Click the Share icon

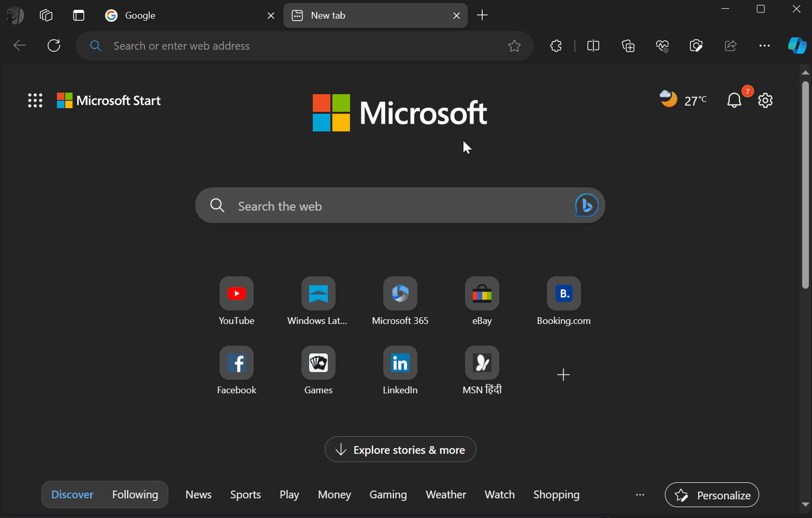[731, 46]
